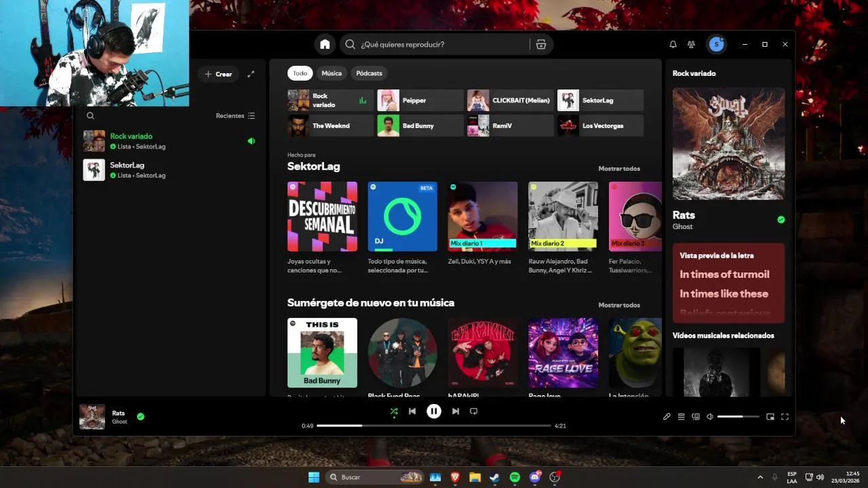Open the CLICKBAIT (Melian) shortcut tile
The image size is (868, 488).
point(511,100)
